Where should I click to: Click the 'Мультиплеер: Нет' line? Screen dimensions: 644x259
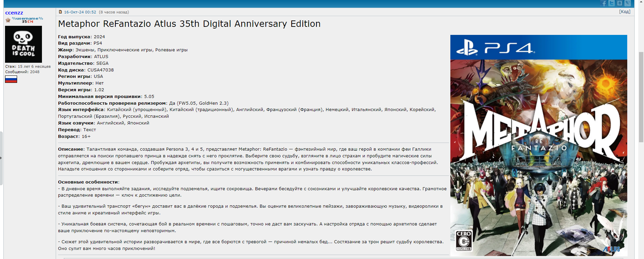point(81,83)
